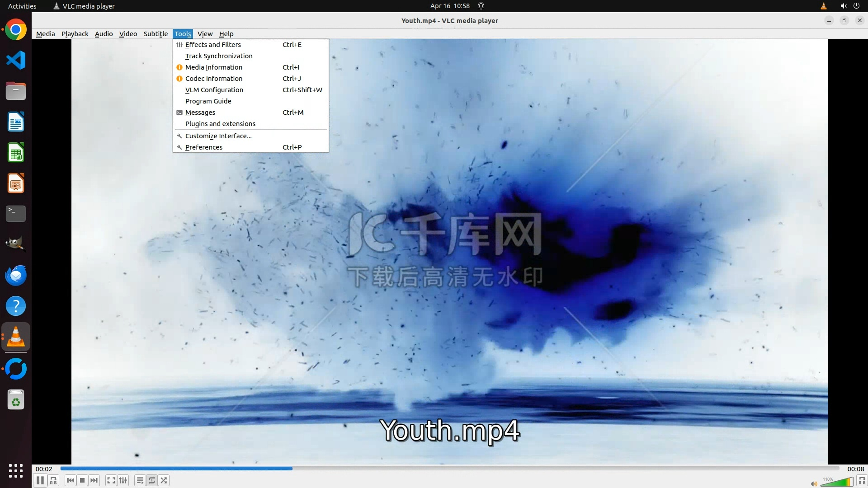Pause the video playback
Viewport: 868px width, 488px height.
40,480
